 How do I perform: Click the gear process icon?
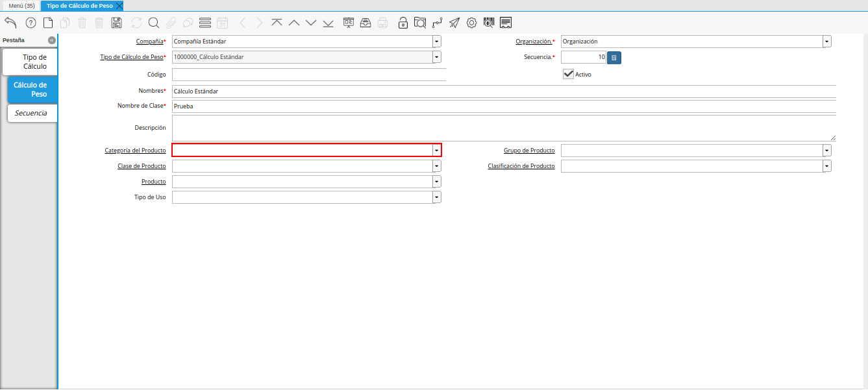471,23
